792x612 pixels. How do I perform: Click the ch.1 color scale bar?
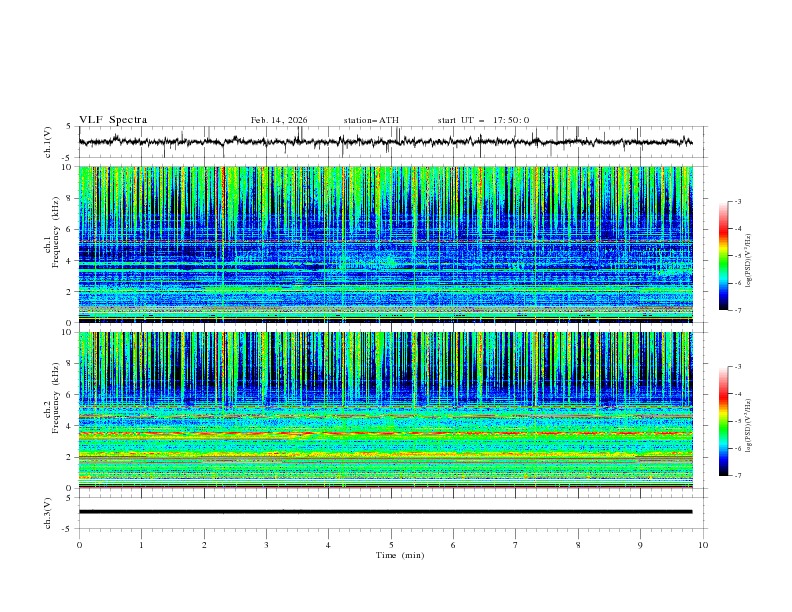[724, 256]
